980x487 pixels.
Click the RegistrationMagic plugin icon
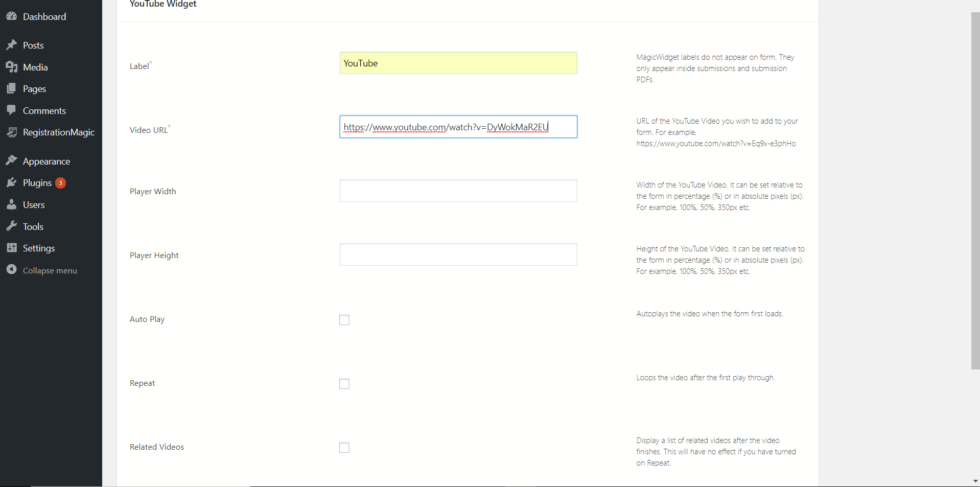[x=12, y=132]
